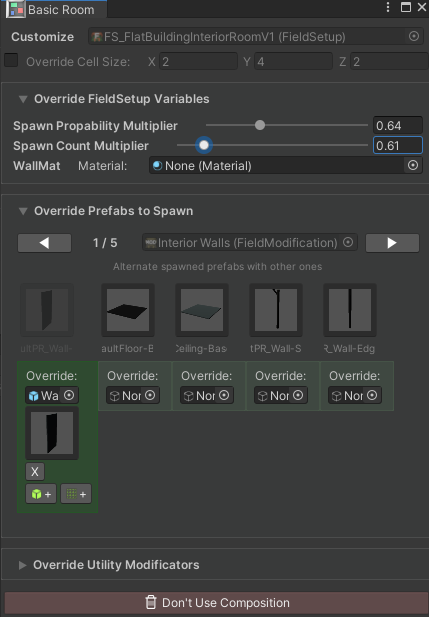Go to next prefab group with right arrow
The height and width of the screenshot is (617, 429).
coord(392,243)
